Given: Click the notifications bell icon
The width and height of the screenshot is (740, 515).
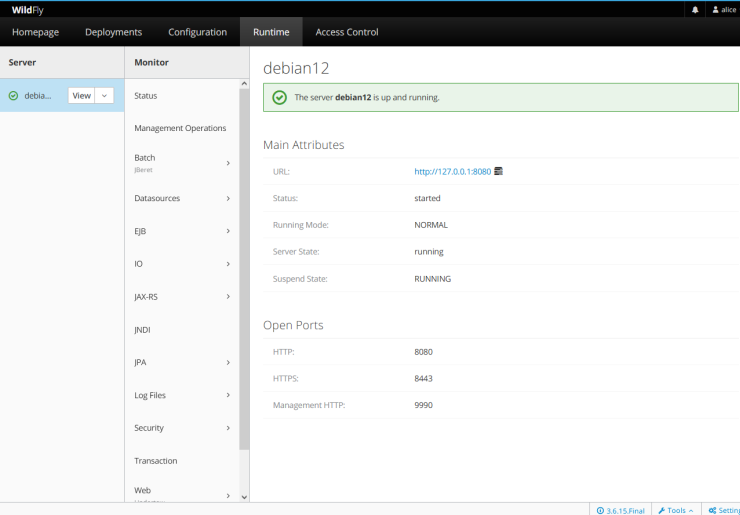Looking at the screenshot, I should 695,9.
